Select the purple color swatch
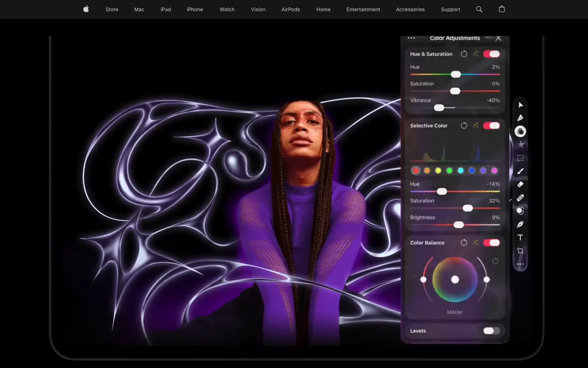This screenshot has width=588, height=368. pos(483,171)
